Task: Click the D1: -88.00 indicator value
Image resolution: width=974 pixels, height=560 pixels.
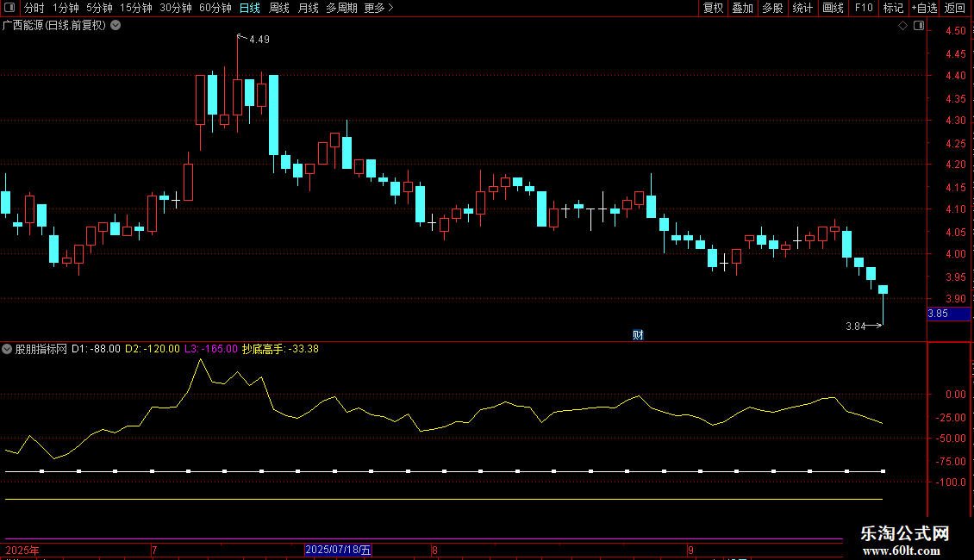Action: [x=96, y=349]
